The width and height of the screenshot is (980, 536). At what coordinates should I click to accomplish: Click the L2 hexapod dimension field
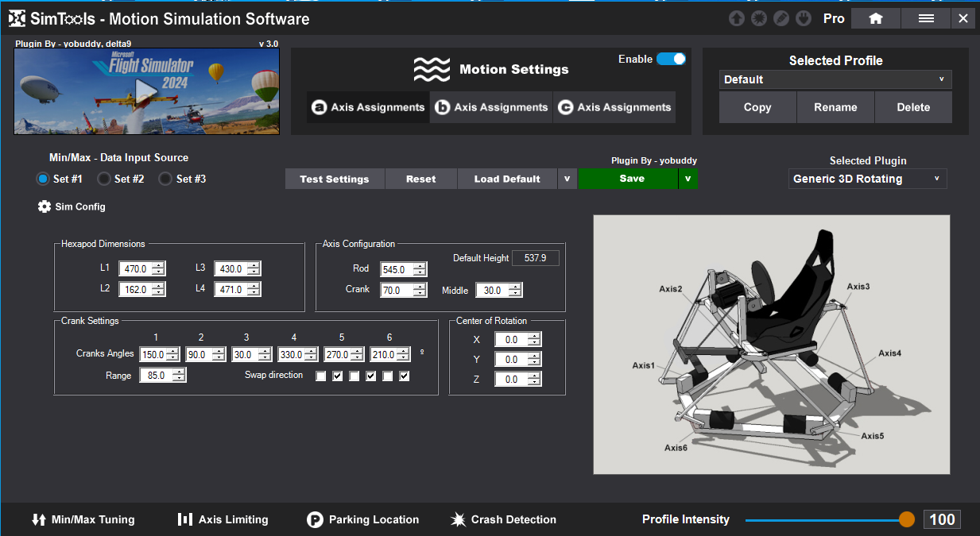pos(142,289)
